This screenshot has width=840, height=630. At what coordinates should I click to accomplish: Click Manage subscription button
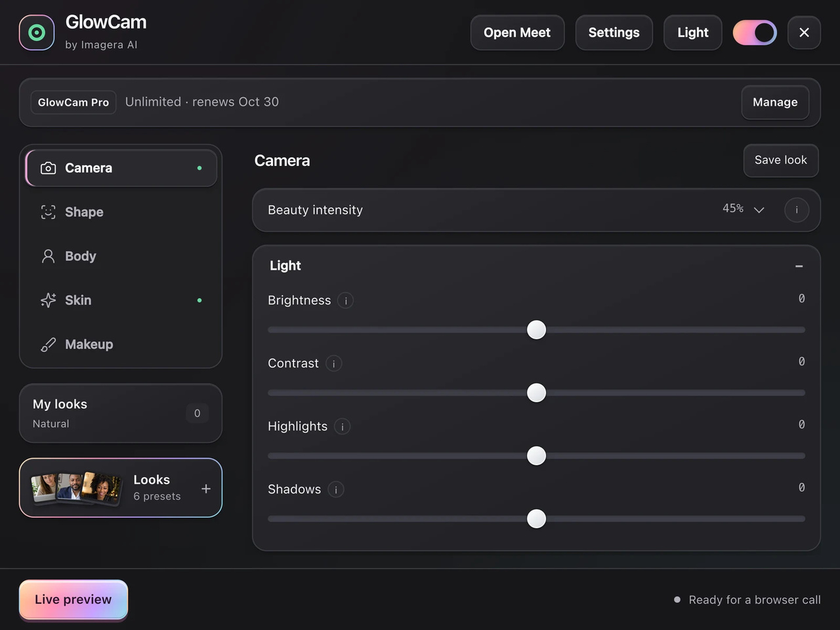(775, 102)
